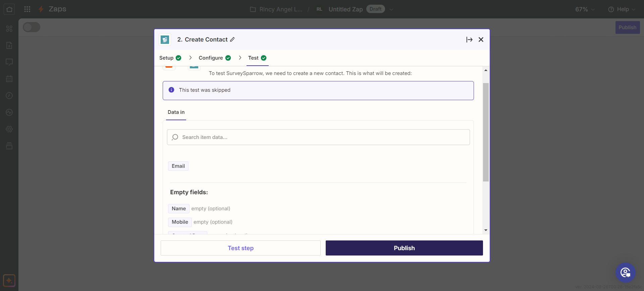Select the Data in tab

pos(176,112)
